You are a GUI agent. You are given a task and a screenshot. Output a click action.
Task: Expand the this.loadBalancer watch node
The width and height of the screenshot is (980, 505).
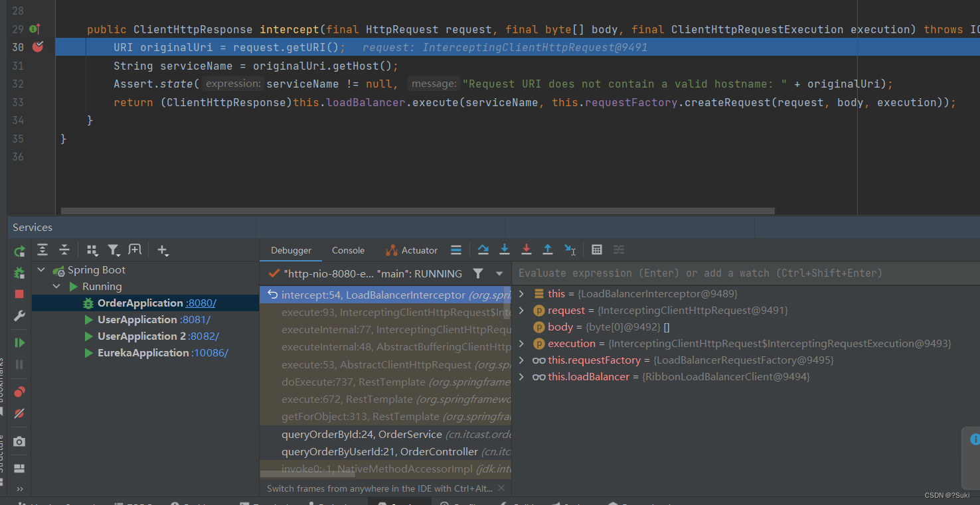click(521, 376)
